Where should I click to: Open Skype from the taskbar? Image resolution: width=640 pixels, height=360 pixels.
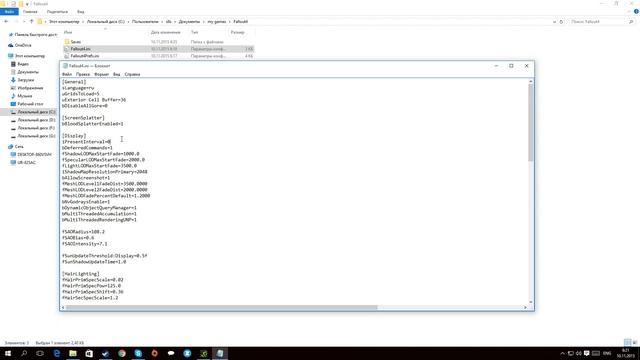pos(138,353)
